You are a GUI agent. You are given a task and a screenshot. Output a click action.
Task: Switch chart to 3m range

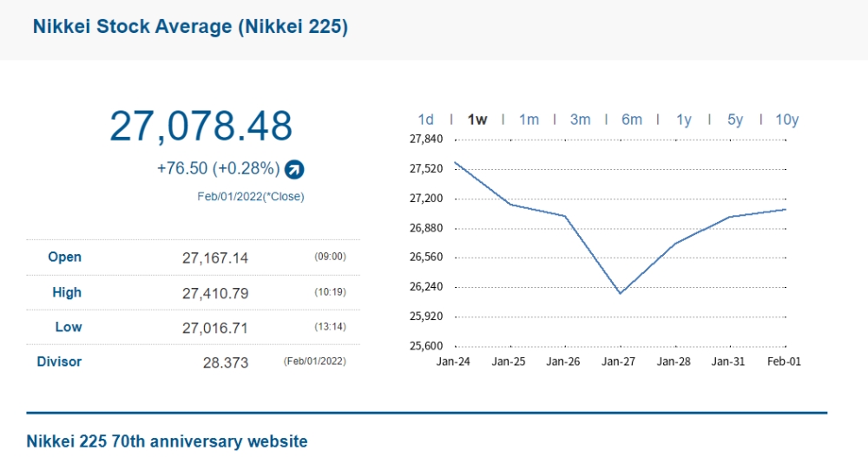(580, 120)
